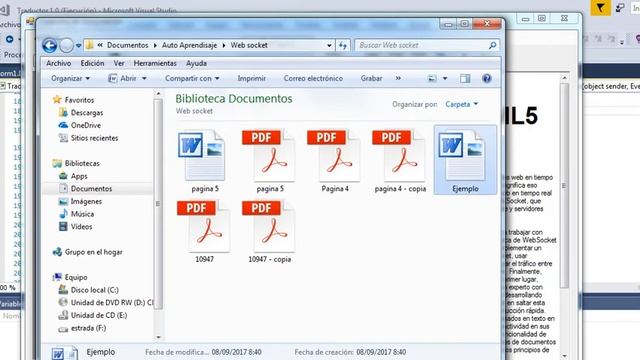Open Disco local (C:)

pos(95,290)
